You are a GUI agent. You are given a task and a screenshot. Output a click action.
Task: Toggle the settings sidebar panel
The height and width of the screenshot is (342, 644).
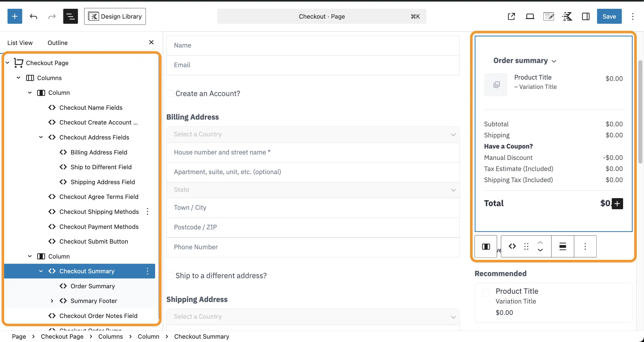[586, 16]
